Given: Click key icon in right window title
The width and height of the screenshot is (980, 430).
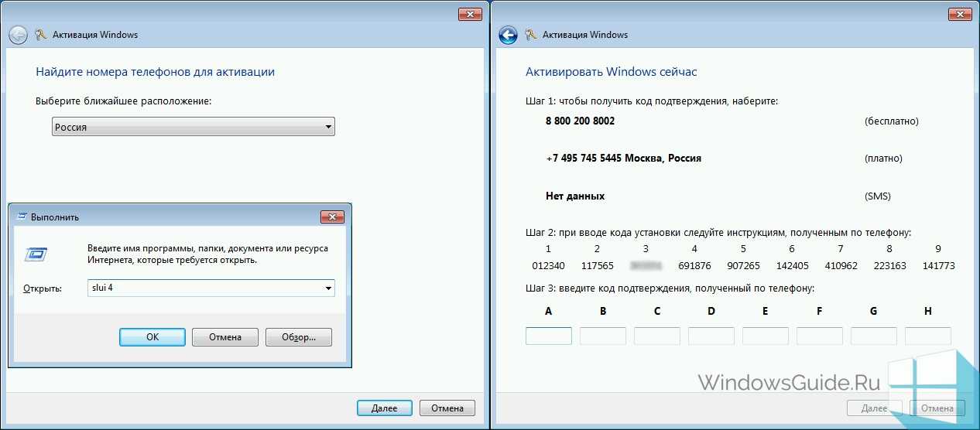Looking at the screenshot, I should click(x=530, y=35).
